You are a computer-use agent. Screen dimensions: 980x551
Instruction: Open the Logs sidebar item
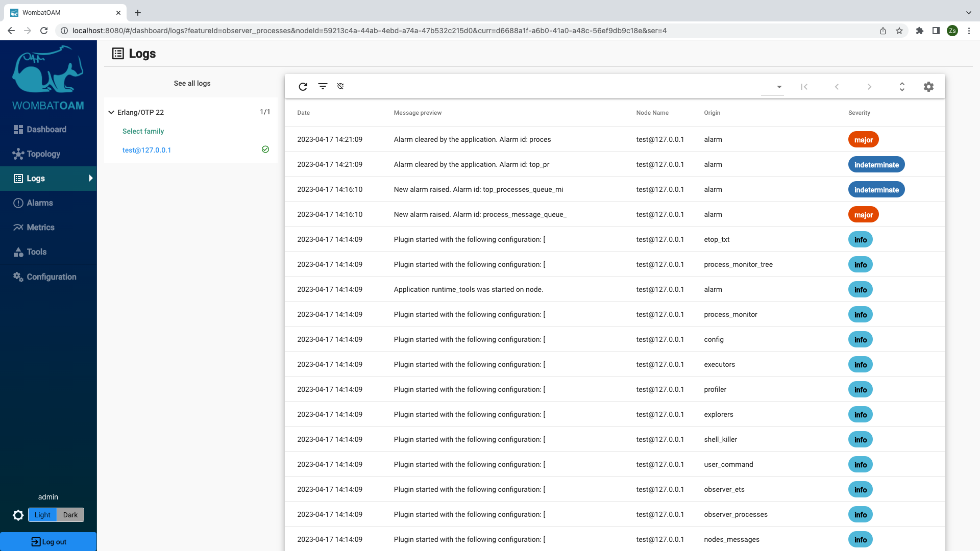tap(48, 179)
